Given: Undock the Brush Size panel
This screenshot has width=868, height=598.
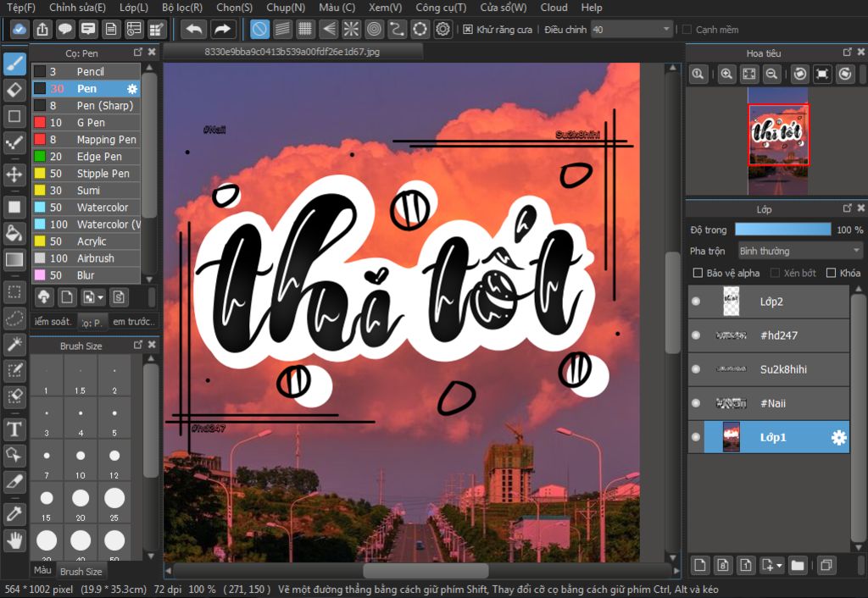Looking at the screenshot, I should [138, 345].
